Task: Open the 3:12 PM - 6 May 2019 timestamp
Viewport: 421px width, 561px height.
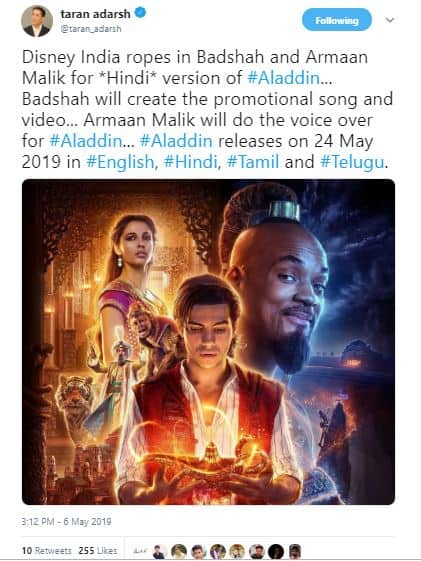Action: pos(66,522)
